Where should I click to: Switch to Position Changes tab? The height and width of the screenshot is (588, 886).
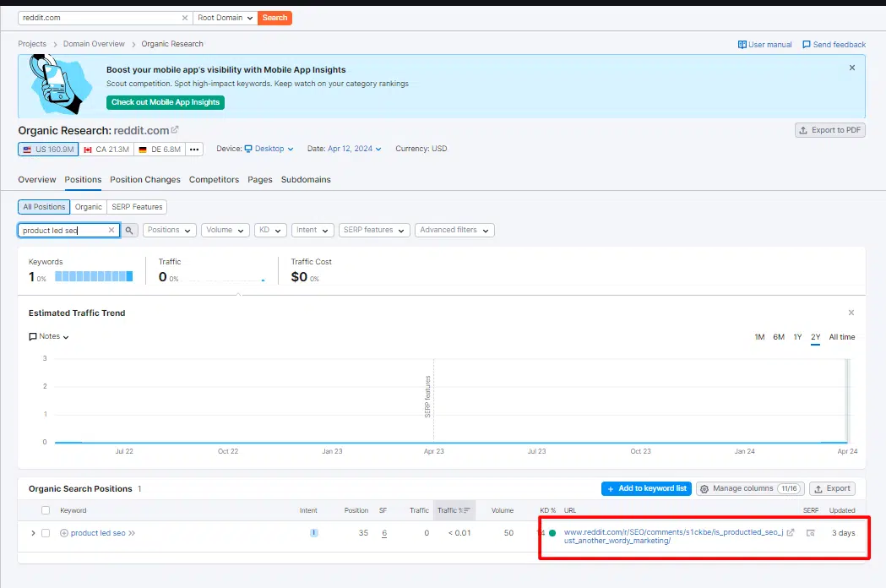pyautogui.click(x=145, y=180)
